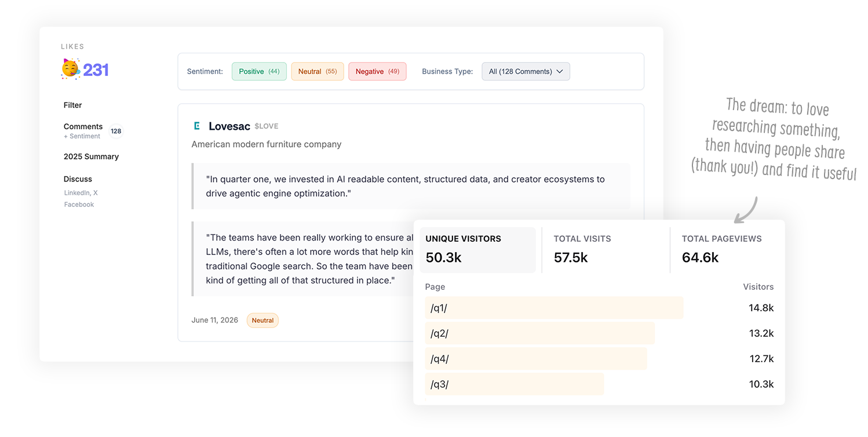The width and height of the screenshot is (868, 437).
Task: Toggle the Neutral (55) sentiment filter
Action: [x=318, y=71]
